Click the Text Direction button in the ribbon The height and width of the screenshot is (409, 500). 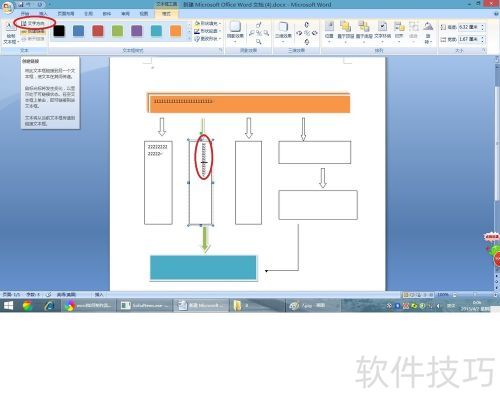(x=33, y=23)
